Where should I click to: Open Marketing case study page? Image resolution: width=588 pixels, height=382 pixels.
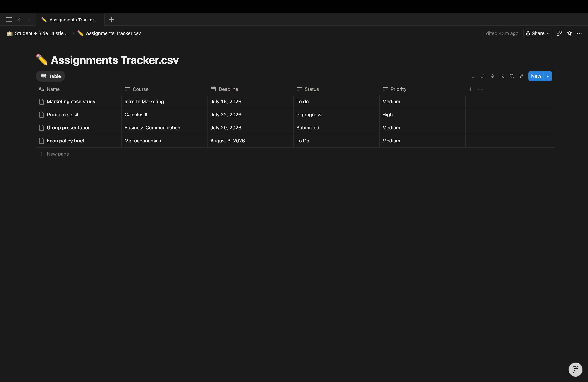[x=71, y=102]
